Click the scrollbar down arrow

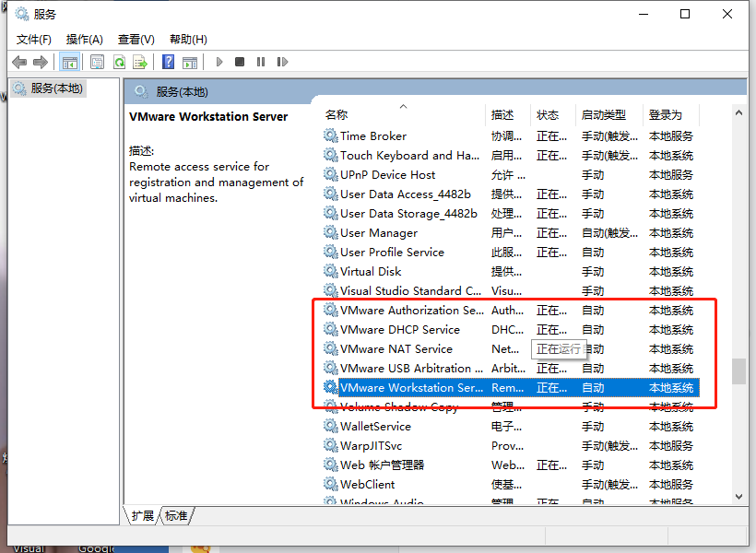(738, 496)
